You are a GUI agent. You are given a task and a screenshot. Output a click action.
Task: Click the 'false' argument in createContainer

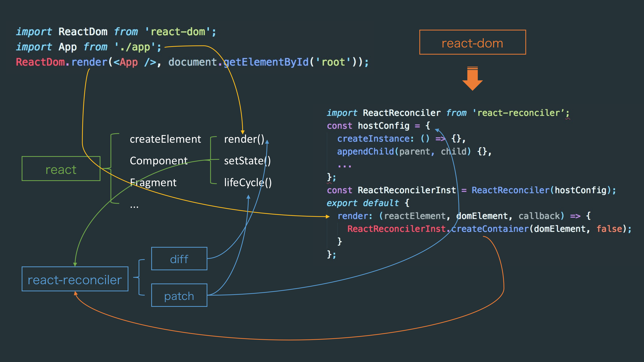pyautogui.click(x=609, y=229)
